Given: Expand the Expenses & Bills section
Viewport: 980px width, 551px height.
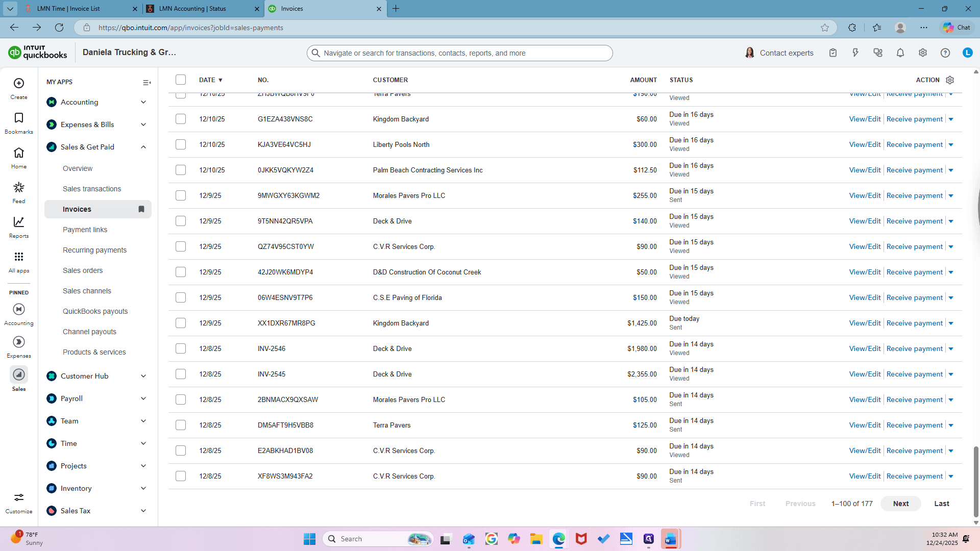Looking at the screenshot, I should tap(143, 124).
